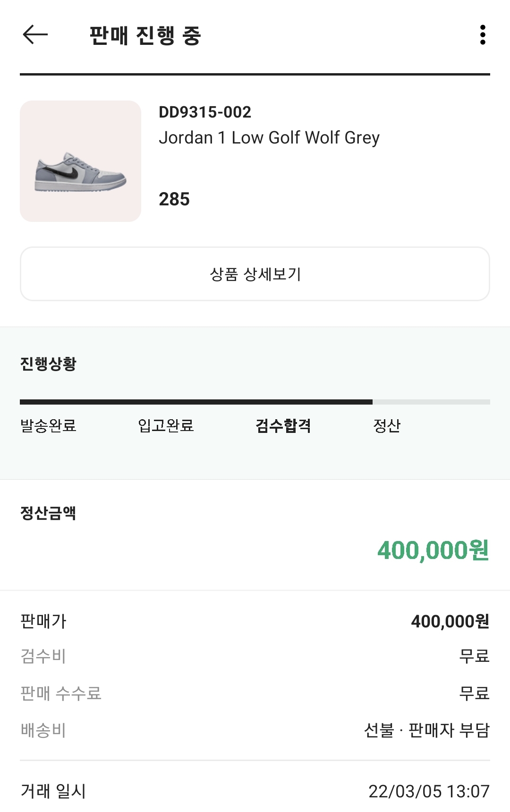510x812 pixels.
Task: Tap the 판매가 row label
Action: click(x=43, y=621)
